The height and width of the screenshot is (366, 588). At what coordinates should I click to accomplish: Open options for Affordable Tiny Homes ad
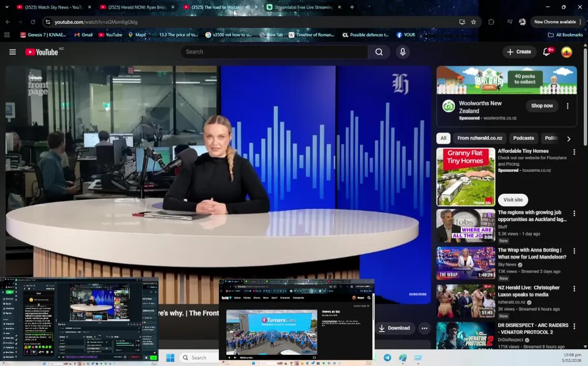pos(574,152)
